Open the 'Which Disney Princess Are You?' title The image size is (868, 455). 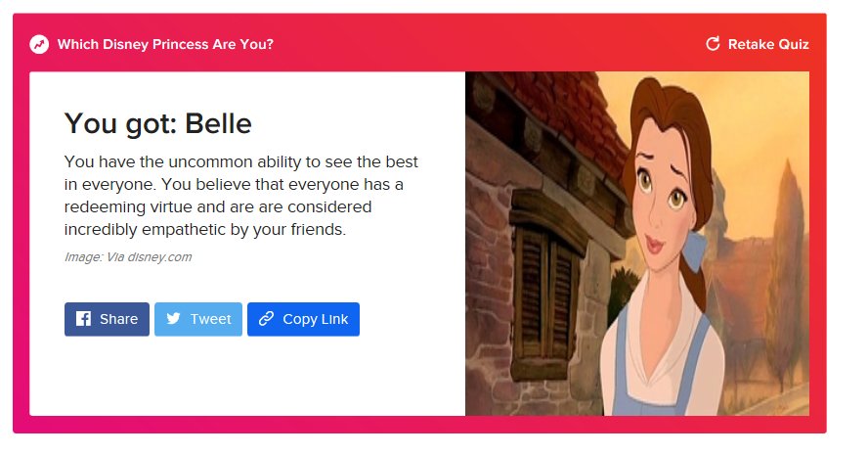pos(165,44)
